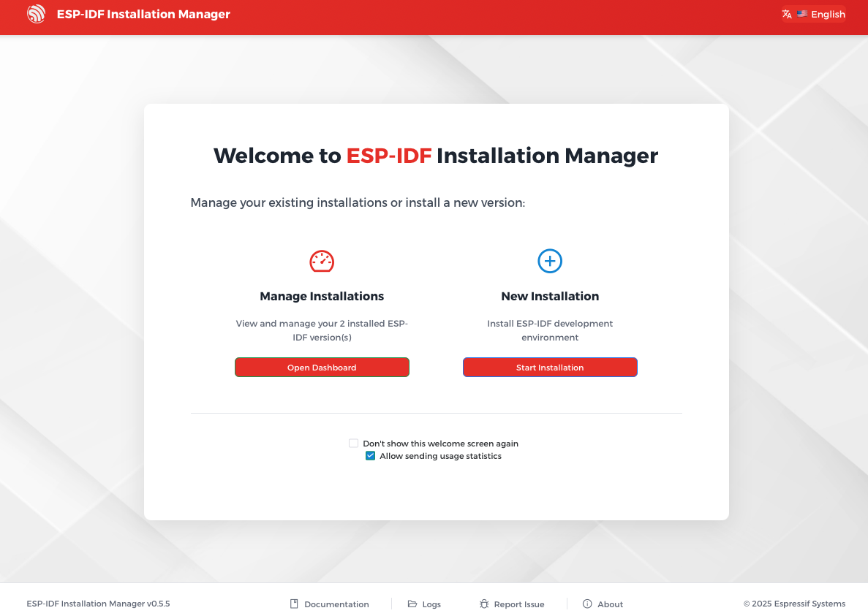This screenshot has height=616, width=868.
Task: Click the plus icon above New Installation
Action: point(550,261)
